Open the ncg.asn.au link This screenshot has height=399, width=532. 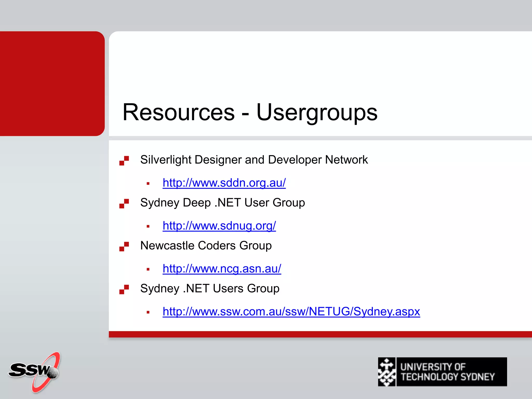222,269
